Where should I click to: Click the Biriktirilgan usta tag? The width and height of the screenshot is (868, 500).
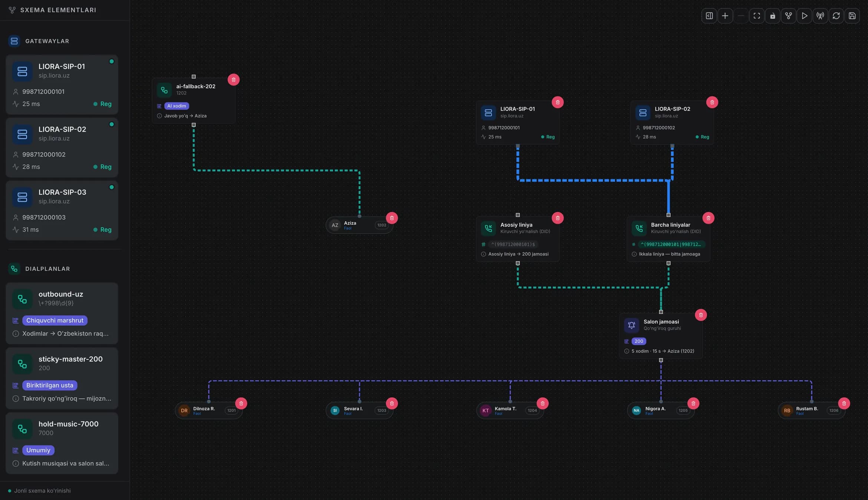pos(50,385)
